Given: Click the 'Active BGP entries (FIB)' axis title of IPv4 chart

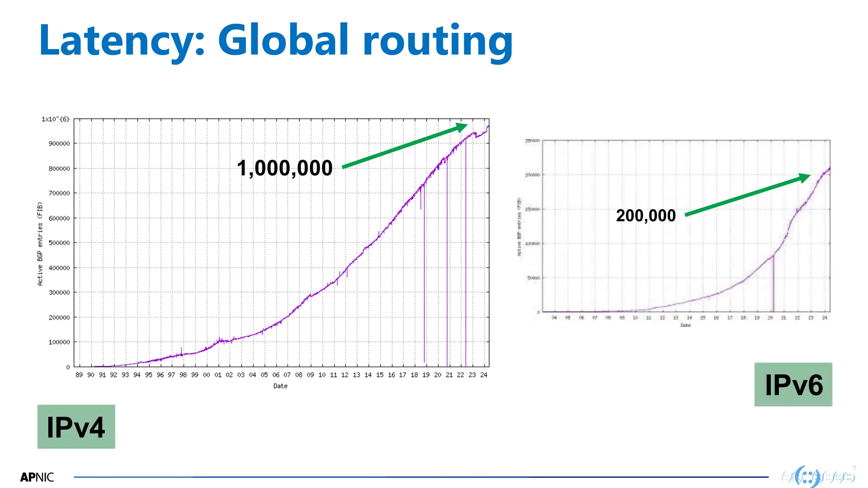Looking at the screenshot, I should point(40,244).
